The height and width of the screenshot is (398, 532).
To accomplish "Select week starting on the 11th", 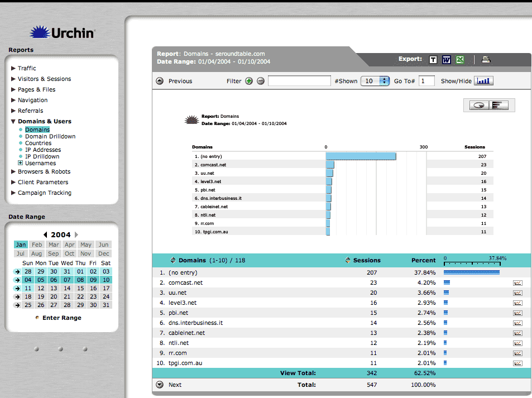I will click(x=17, y=289).
